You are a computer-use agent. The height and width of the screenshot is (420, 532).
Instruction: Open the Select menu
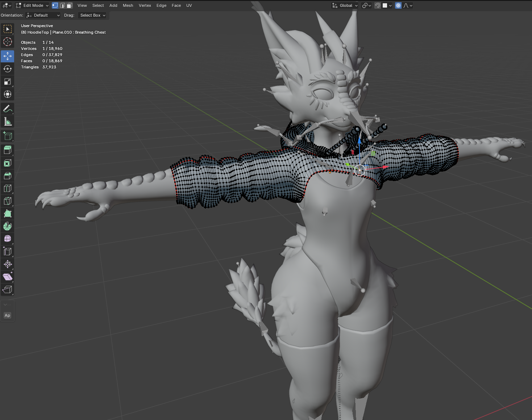(x=98, y=5)
